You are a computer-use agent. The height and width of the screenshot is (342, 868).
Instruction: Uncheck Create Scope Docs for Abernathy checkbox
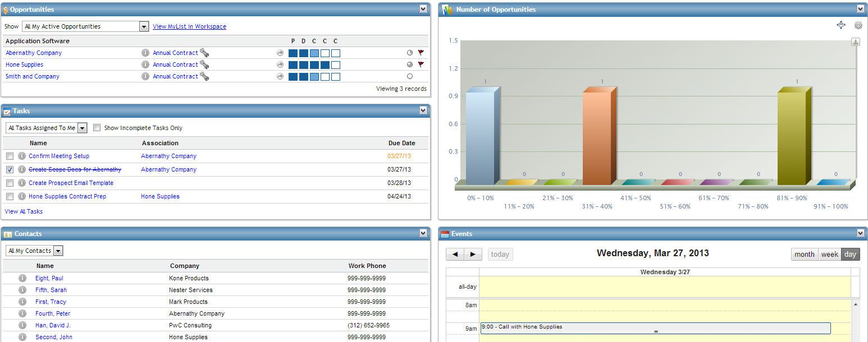[10, 169]
